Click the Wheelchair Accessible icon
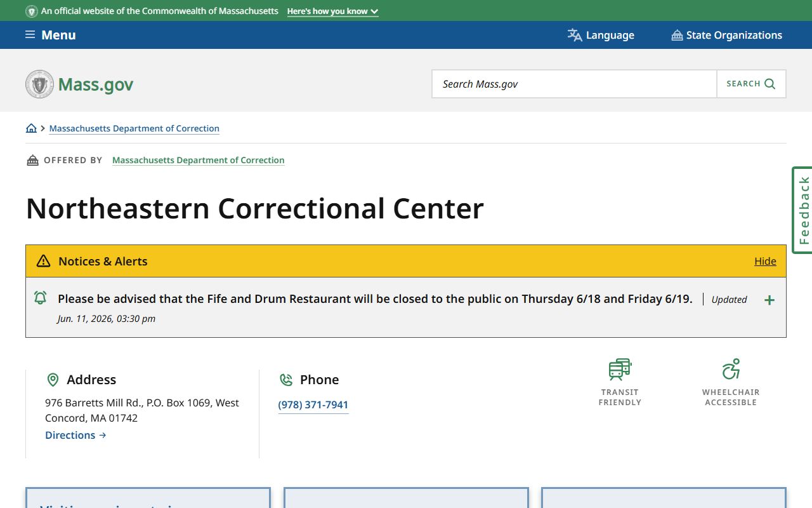This screenshot has height=508, width=812. pos(731,369)
